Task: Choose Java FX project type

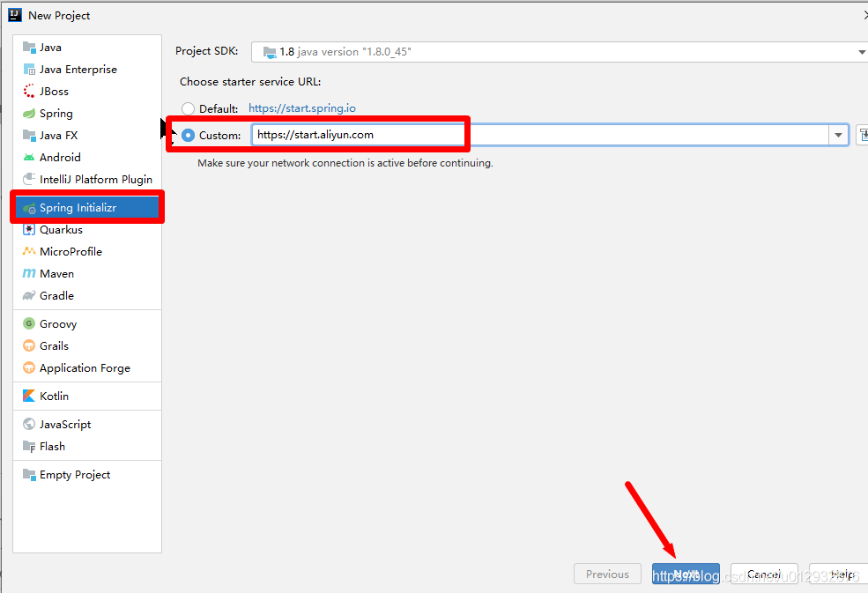Action: [87, 135]
